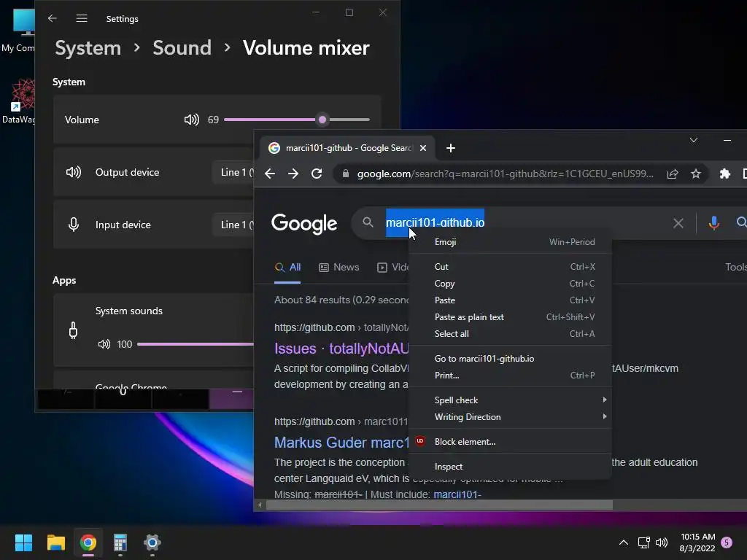Mute System sounds speaker icon
The width and height of the screenshot is (747, 560).
tap(104, 344)
